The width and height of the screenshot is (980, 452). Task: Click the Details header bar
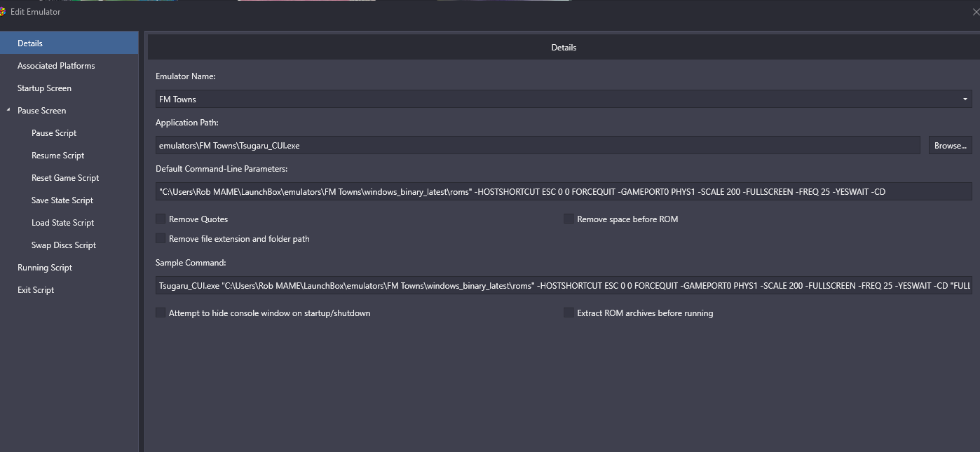pyautogui.click(x=564, y=47)
